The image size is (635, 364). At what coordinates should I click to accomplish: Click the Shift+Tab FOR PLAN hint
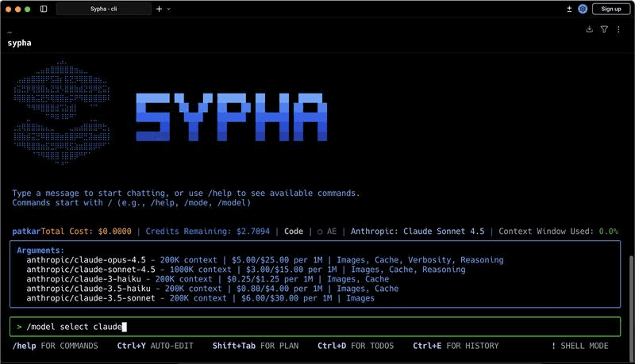coord(256,346)
